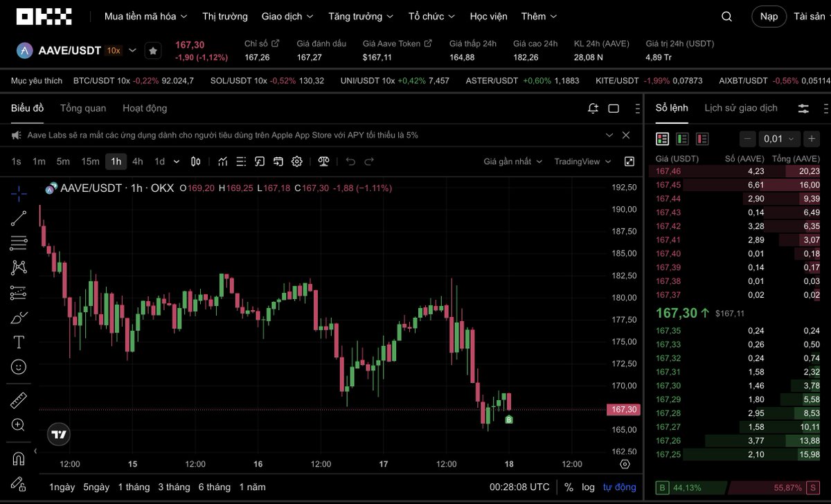The width and height of the screenshot is (831, 504).
Task: Show combined buy and sell order book
Action: point(663,138)
